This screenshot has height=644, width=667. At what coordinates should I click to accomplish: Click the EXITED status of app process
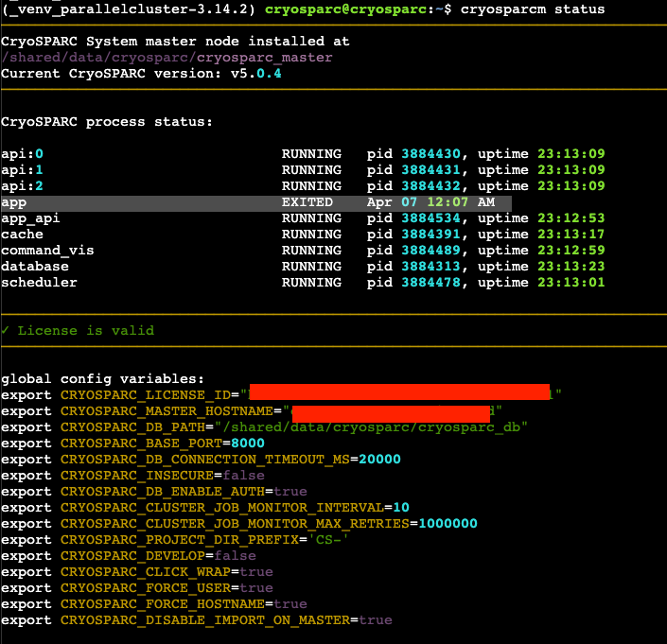point(307,202)
